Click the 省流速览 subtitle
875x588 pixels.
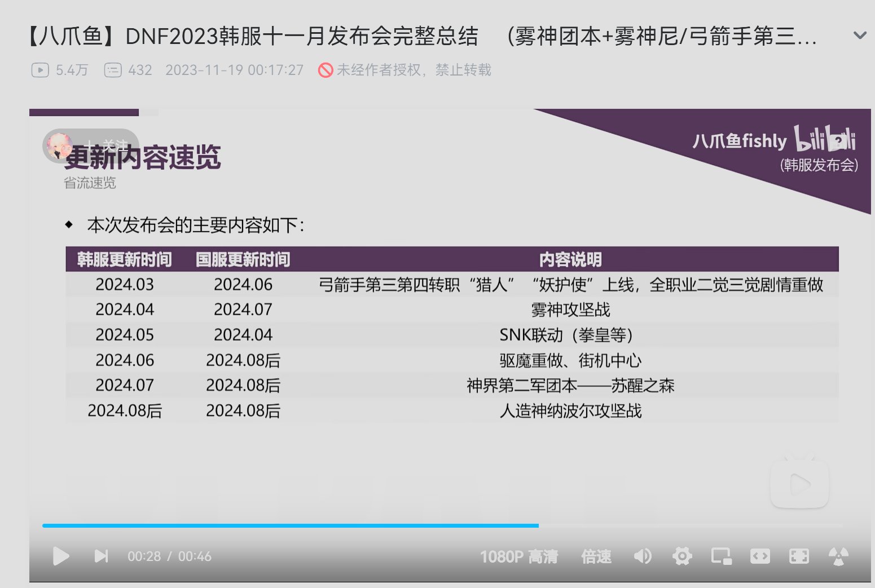90,183
